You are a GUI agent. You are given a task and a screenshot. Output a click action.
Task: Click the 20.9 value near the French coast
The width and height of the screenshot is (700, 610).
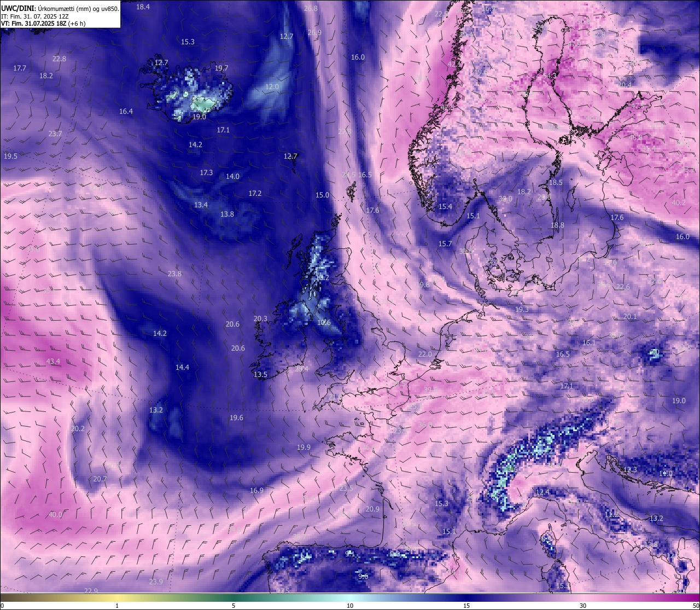click(372, 509)
